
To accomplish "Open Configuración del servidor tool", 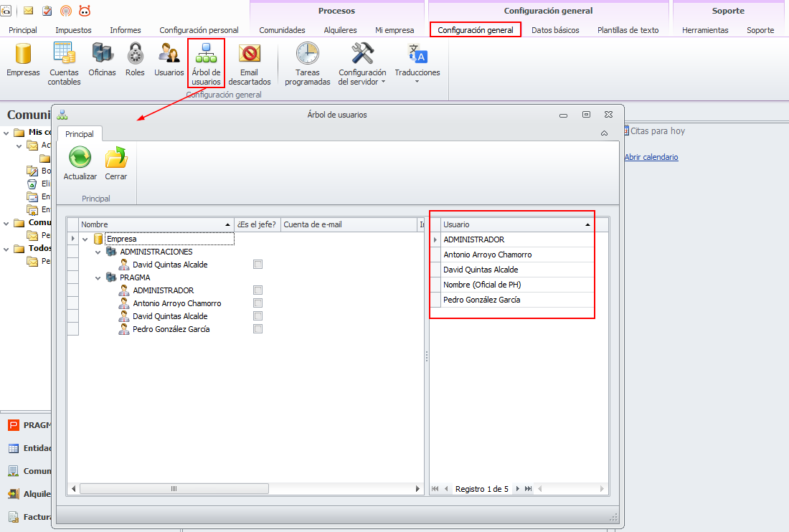I will tap(362, 64).
